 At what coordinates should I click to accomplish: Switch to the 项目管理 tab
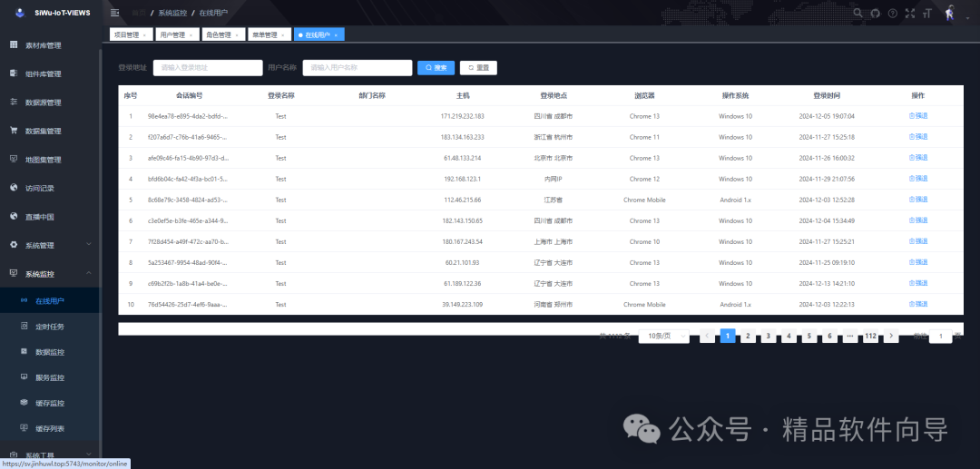(x=126, y=35)
